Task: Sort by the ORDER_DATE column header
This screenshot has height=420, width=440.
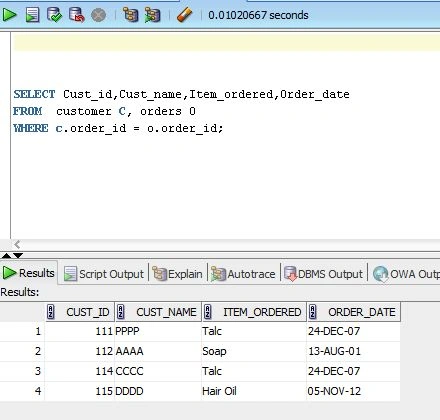Action: pos(354,312)
